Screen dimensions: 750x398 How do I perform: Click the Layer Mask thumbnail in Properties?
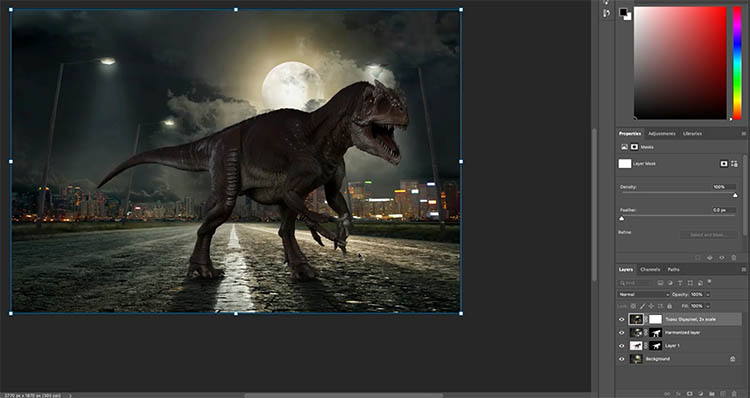(x=625, y=164)
